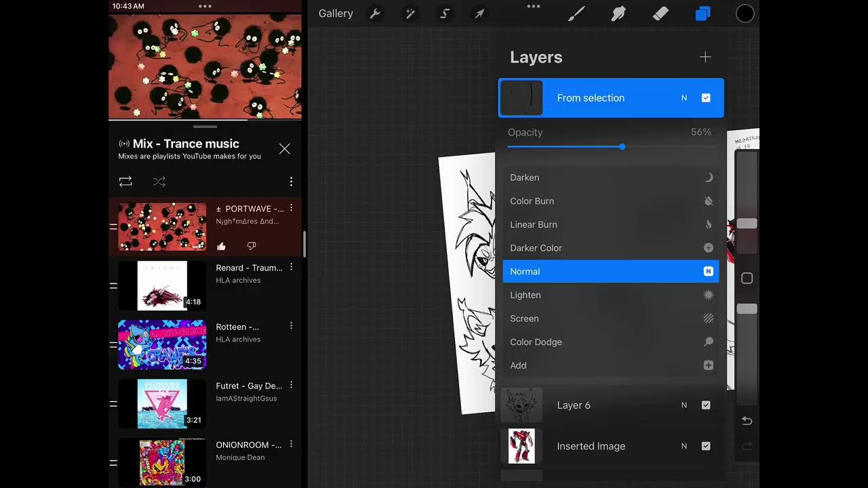Open the Adjustments magic wand menu
Screen dimensions: 868x488
pos(410,14)
